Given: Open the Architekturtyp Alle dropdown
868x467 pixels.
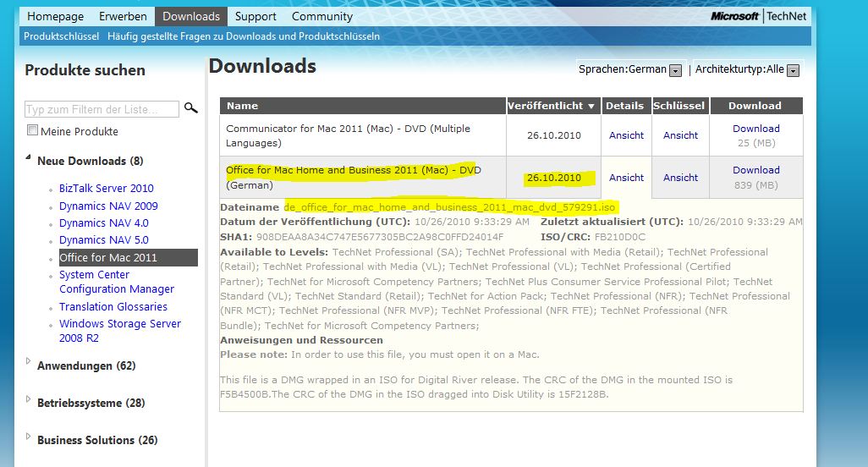Looking at the screenshot, I should [x=794, y=70].
